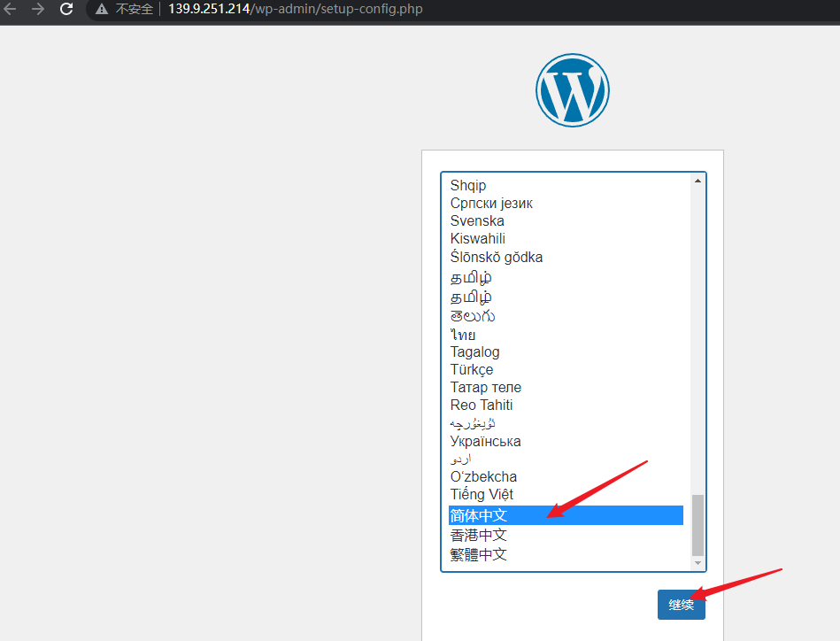The height and width of the screenshot is (641, 840).
Task: Select Shqip in the language list
Action: point(566,185)
